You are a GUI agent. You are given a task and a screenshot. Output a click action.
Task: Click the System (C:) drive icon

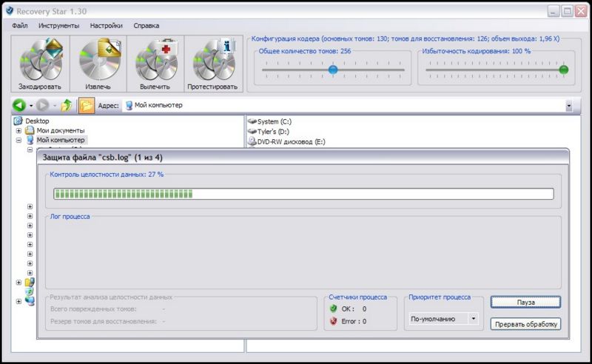click(x=252, y=121)
